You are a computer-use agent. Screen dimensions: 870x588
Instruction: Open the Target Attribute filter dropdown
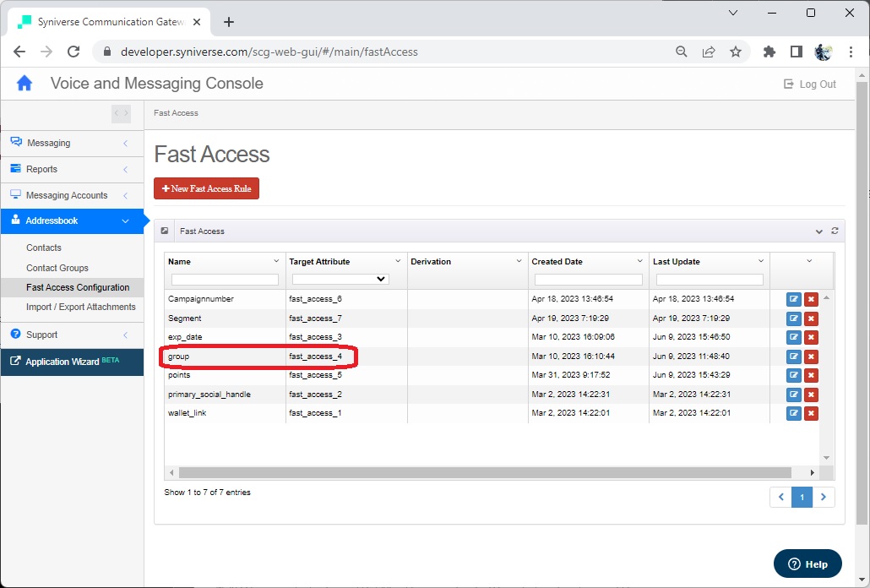(340, 279)
